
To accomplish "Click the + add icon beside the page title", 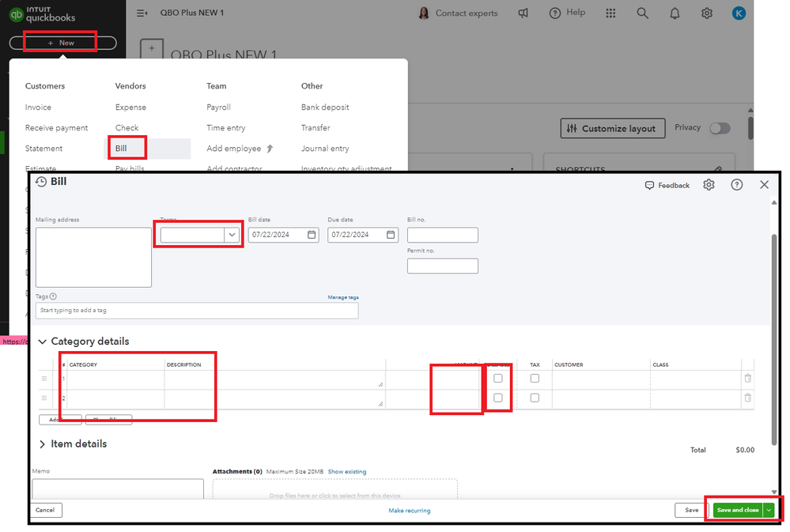I will [151, 49].
